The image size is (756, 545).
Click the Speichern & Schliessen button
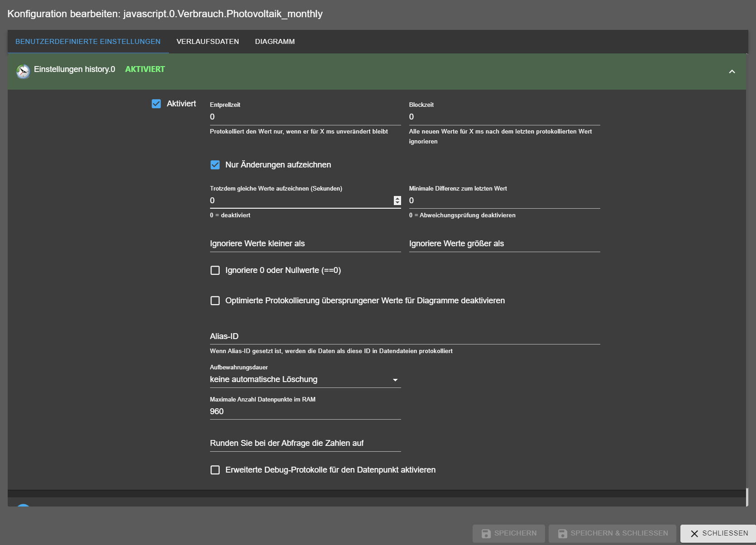coord(612,534)
